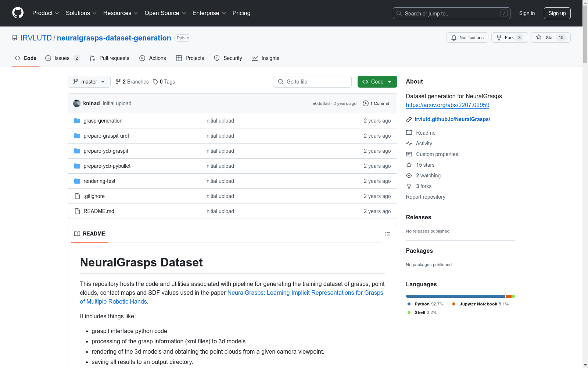Click the green Shell language dot
The width and height of the screenshot is (588, 368).
point(409,312)
